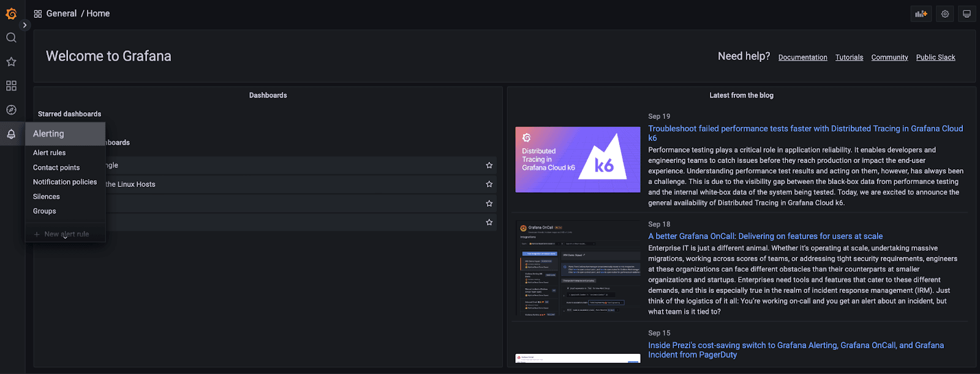980x374 pixels.
Task: Open the Linux Hosts dashboard entry
Action: click(x=130, y=185)
